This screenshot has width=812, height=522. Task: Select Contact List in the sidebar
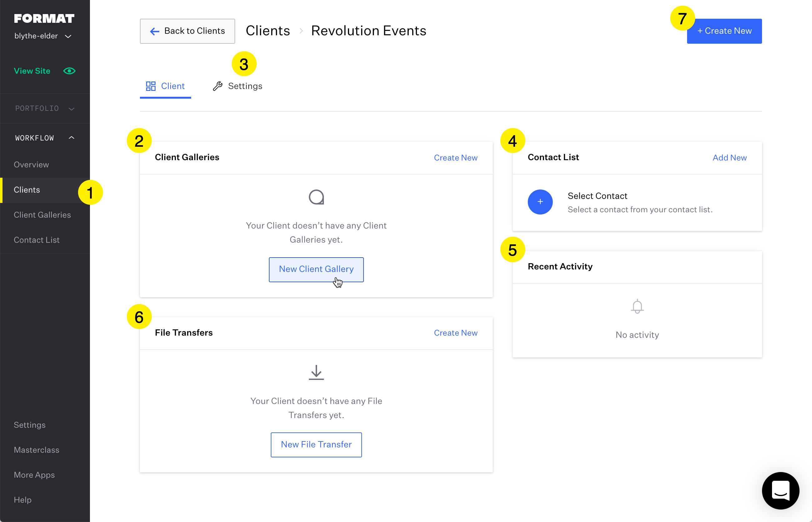(x=37, y=240)
